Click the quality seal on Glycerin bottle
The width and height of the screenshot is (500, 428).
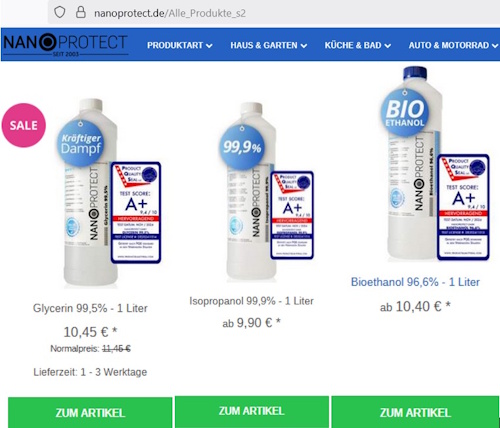136,212
